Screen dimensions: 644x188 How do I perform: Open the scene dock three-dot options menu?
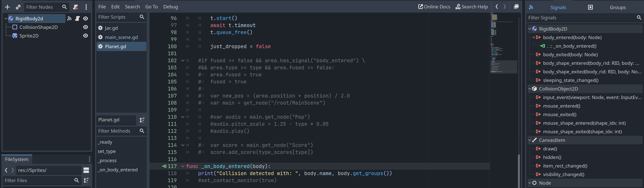[x=86, y=7]
